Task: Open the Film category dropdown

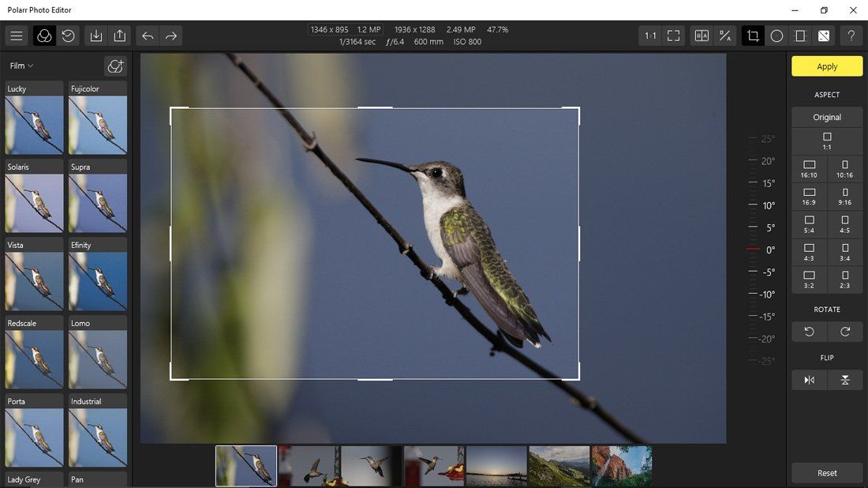Action: (x=19, y=66)
